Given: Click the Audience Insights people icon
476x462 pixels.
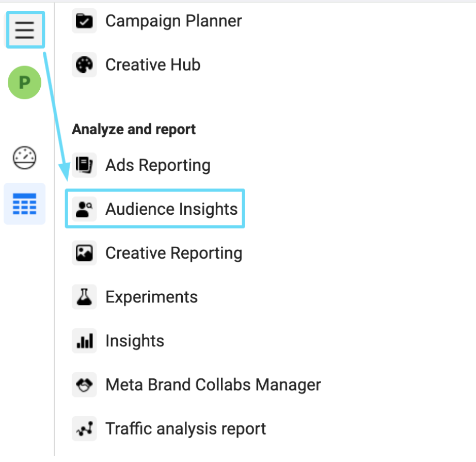Looking at the screenshot, I should pos(84,209).
